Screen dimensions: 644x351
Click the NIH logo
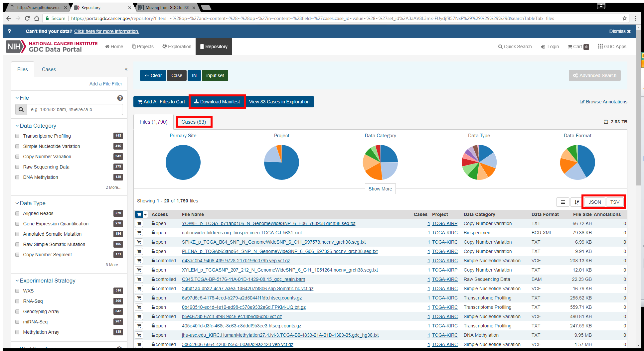(16, 47)
